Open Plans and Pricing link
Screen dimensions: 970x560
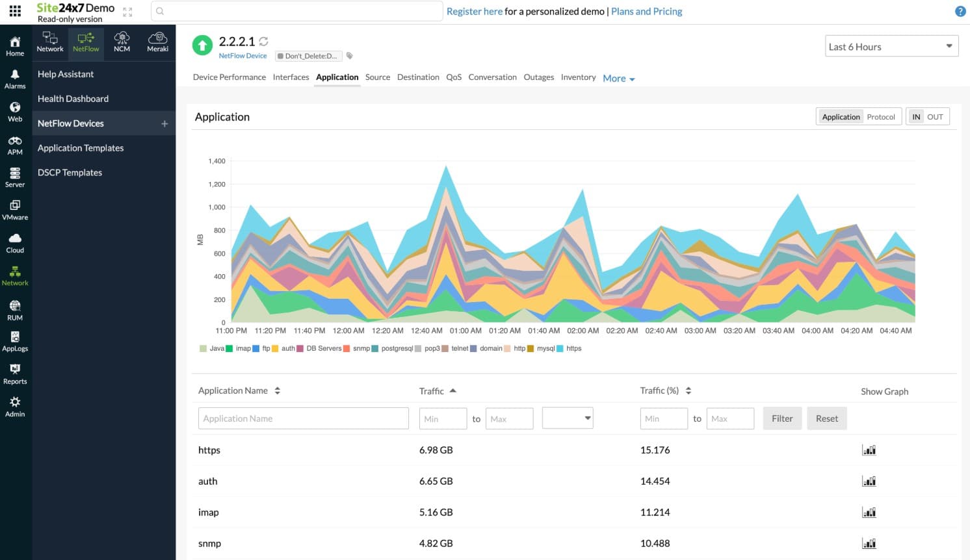click(646, 11)
